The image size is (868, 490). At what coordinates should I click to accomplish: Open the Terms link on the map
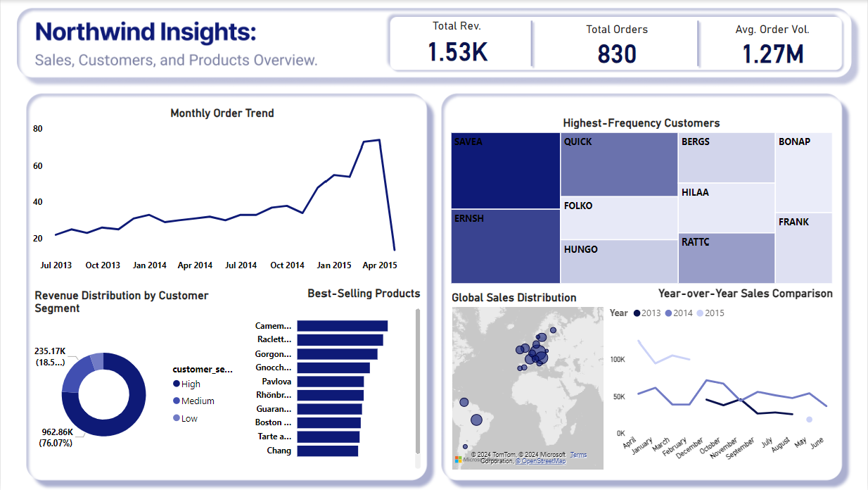(x=578, y=455)
